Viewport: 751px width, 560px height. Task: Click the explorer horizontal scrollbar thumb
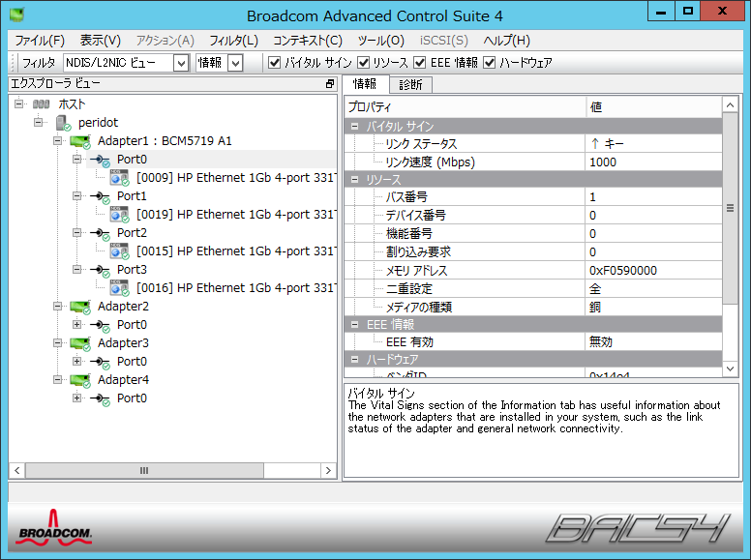click(x=144, y=470)
